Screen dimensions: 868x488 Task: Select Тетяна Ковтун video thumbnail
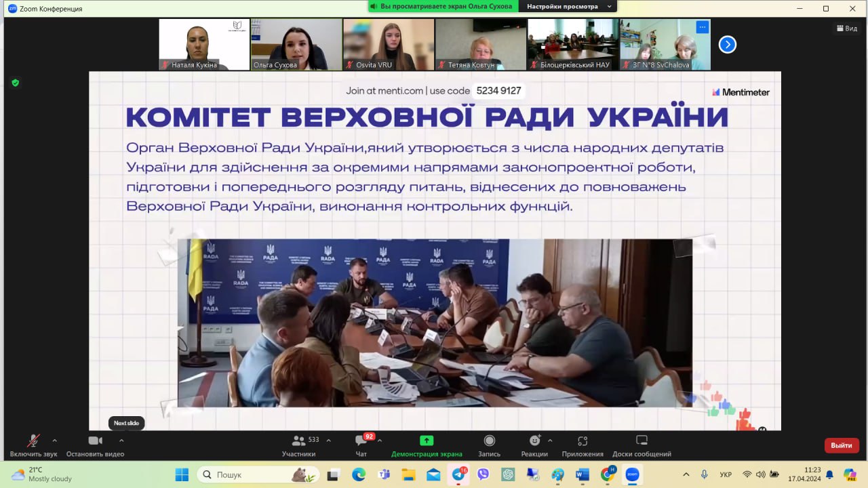coord(481,45)
